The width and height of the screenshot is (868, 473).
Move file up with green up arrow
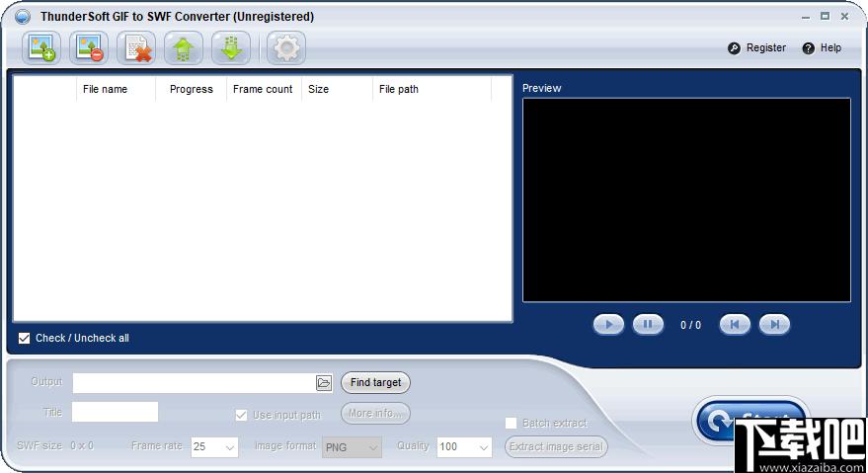coord(184,48)
